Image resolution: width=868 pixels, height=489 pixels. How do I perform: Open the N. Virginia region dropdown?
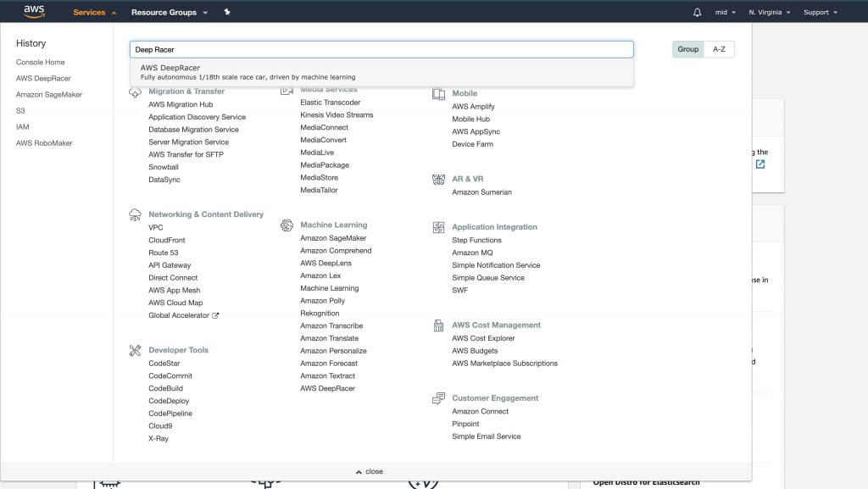[x=770, y=12]
